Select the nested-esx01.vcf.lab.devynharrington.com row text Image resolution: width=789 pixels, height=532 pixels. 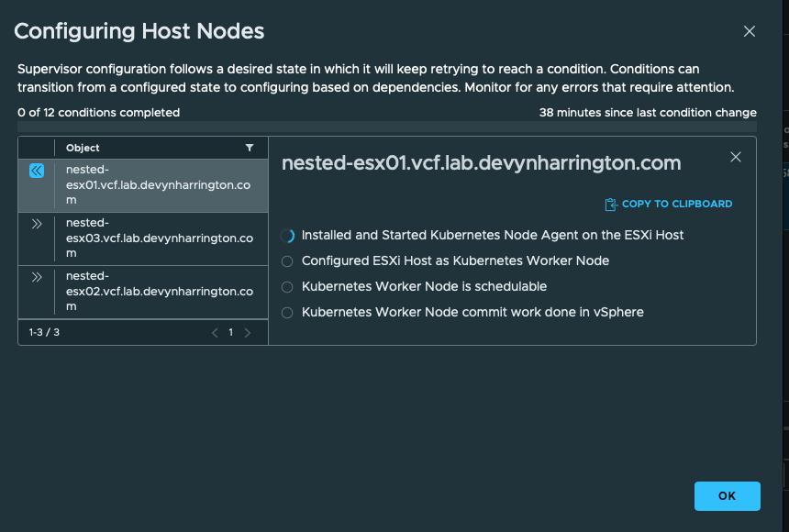tap(159, 184)
